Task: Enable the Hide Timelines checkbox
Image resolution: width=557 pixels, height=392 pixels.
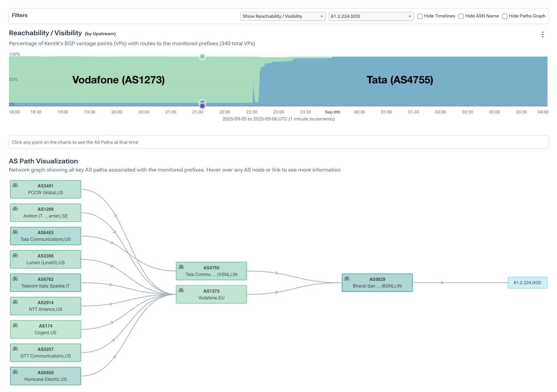Action: point(420,16)
